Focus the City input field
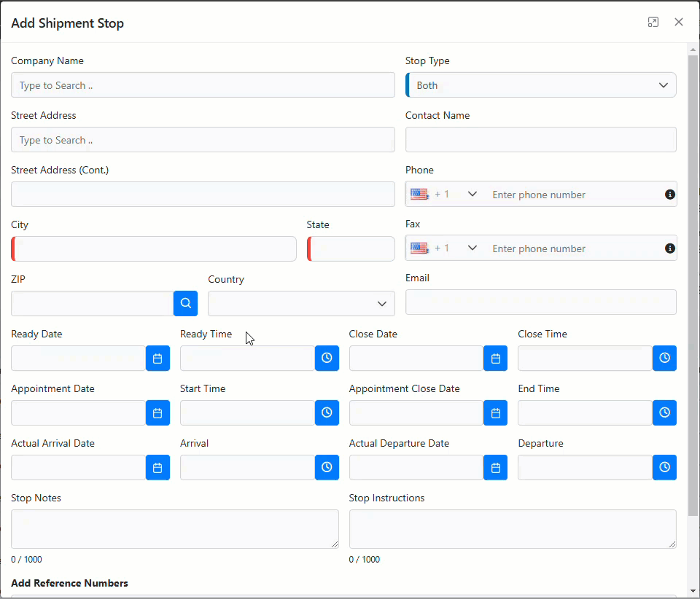 (x=155, y=249)
